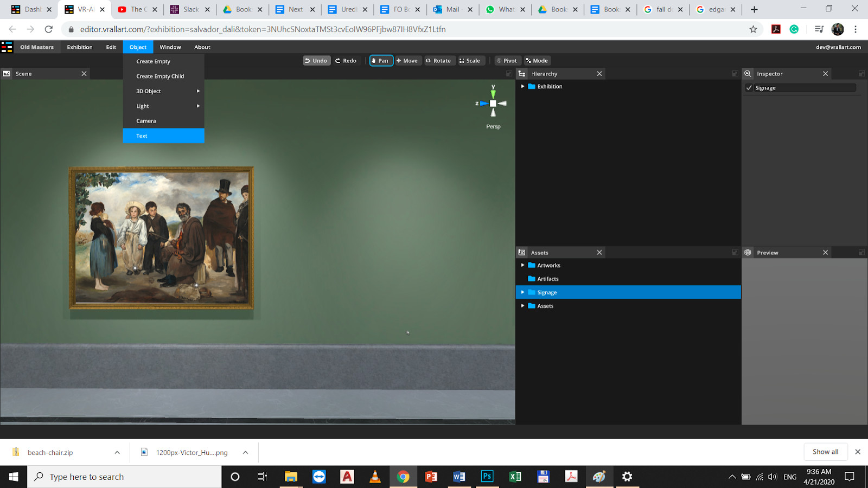Reload the browser page
The width and height of the screenshot is (868, 488).
click(49, 29)
